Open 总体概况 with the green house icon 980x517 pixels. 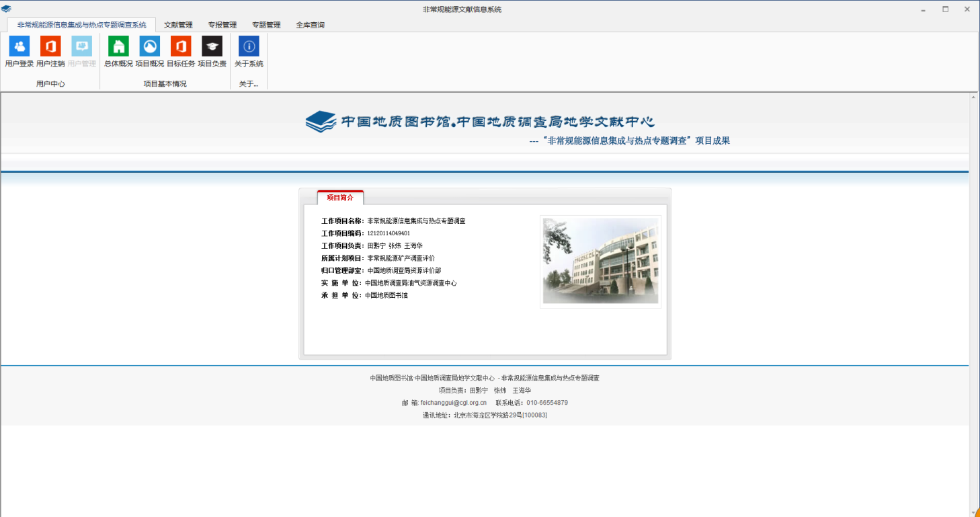(x=118, y=46)
